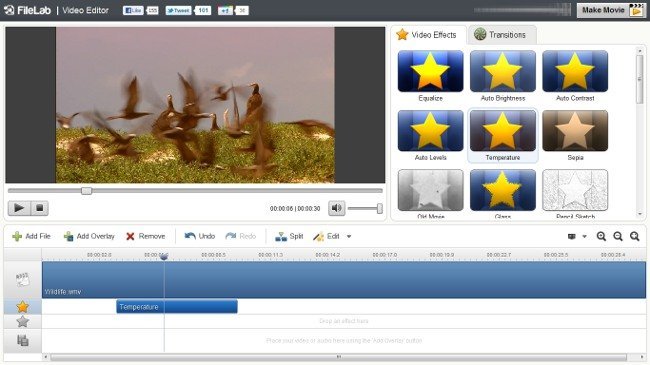Click the Make Movie button

pos(611,10)
